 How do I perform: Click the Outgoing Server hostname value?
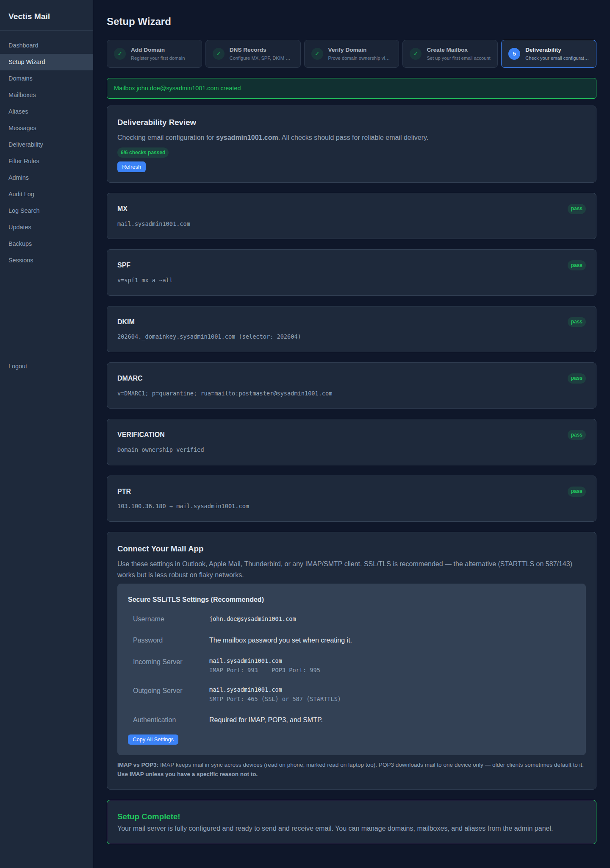click(x=246, y=690)
